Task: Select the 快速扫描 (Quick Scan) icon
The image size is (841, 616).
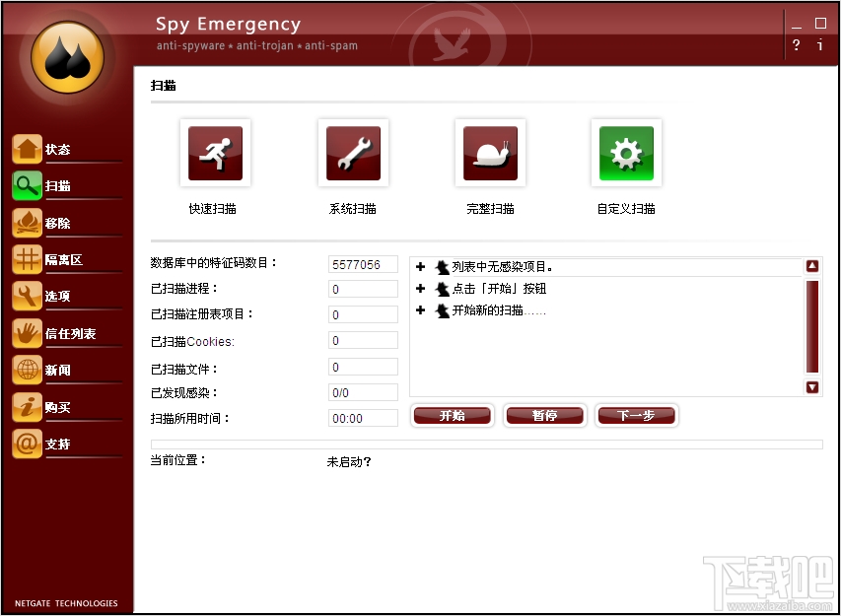Action: (x=215, y=153)
